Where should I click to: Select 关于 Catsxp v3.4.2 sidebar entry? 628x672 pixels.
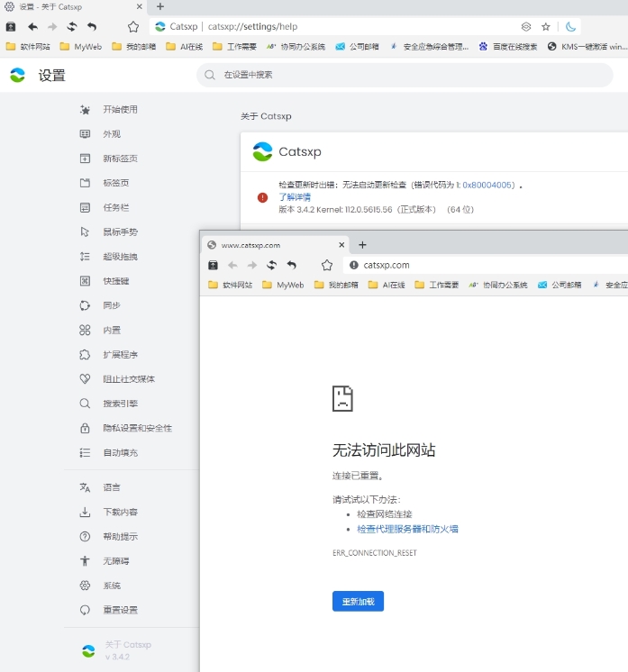pyautogui.click(x=116, y=650)
